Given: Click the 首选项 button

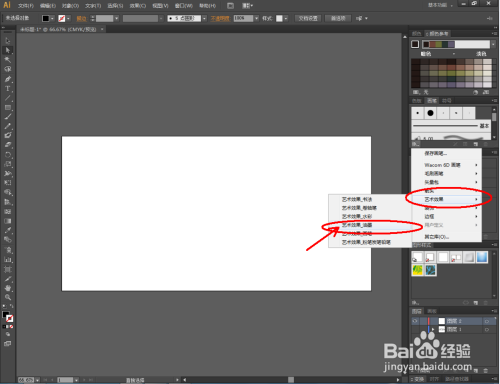Looking at the screenshot, I should (x=338, y=18).
